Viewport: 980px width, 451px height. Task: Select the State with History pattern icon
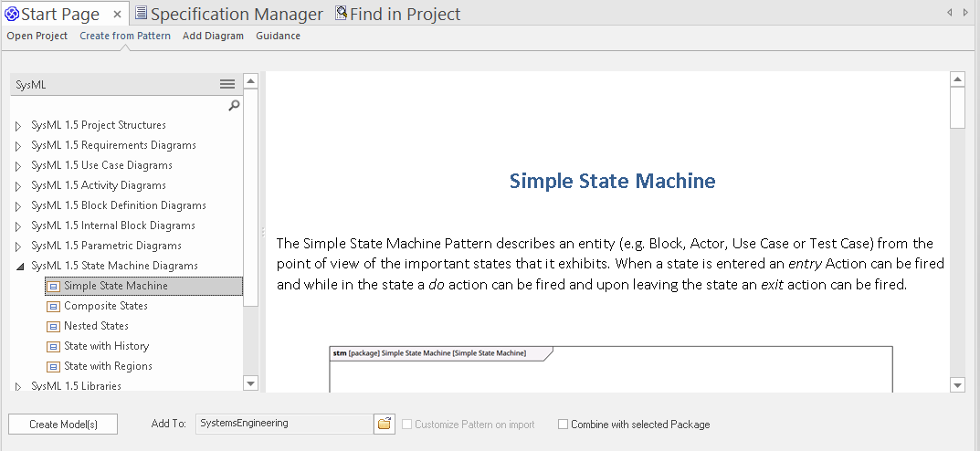pos(53,346)
